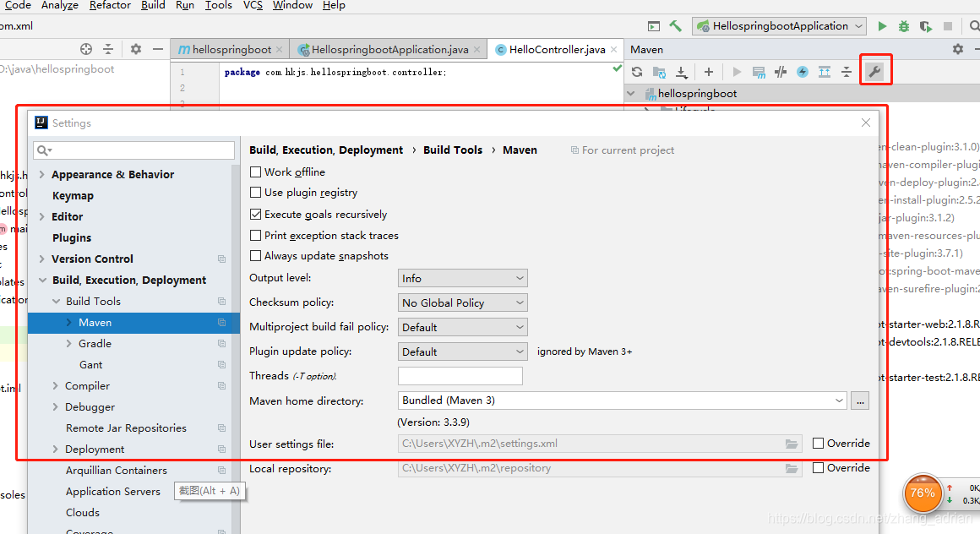The width and height of the screenshot is (980, 534).
Task: Hide the Project panel with minus icon
Action: click(157, 49)
